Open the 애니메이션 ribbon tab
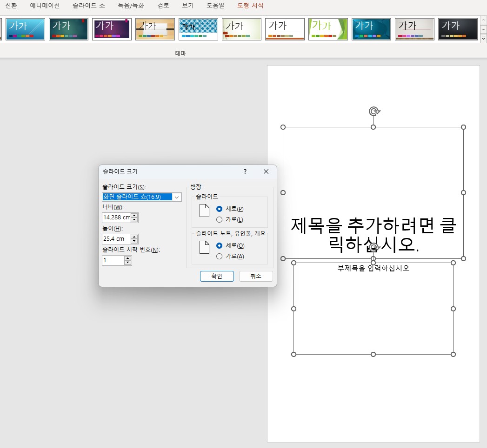 point(45,6)
